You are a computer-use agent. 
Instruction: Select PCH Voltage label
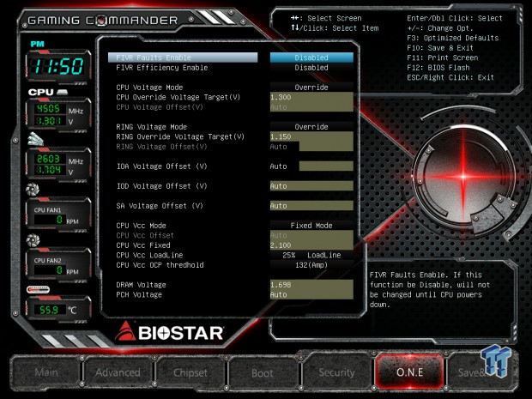coord(139,294)
